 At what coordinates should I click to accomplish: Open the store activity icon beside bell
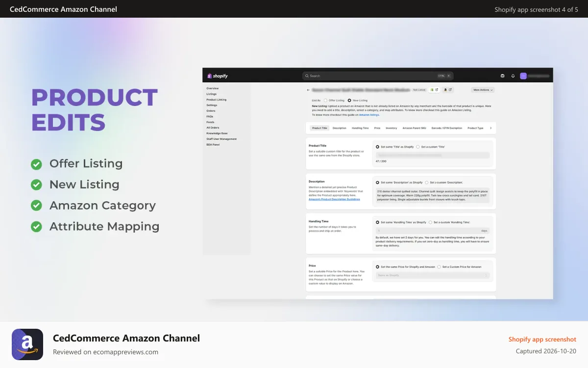pos(502,76)
